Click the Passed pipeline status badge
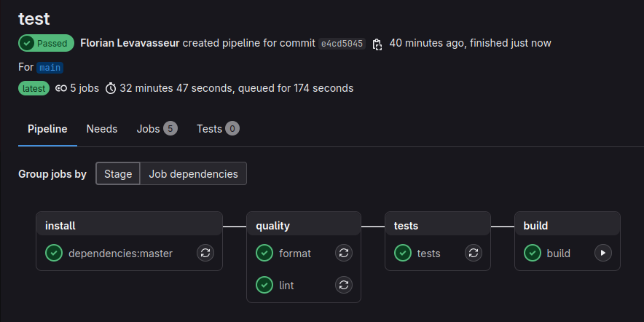Screen dimensions: 644x322 point(47,44)
